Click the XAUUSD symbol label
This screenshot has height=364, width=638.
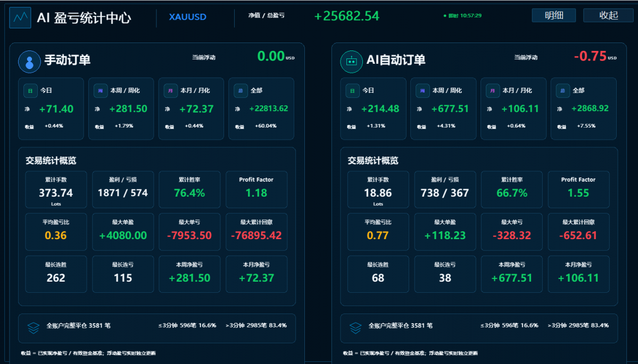click(188, 17)
